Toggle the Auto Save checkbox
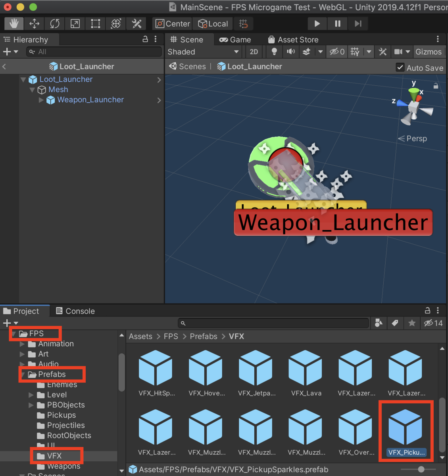448x476 pixels. [x=400, y=67]
